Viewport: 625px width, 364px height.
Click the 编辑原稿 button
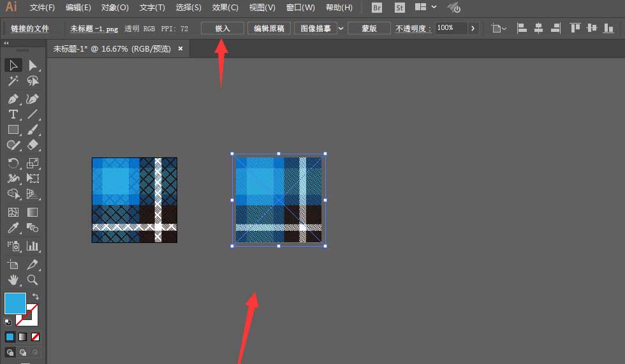pyautogui.click(x=269, y=28)
